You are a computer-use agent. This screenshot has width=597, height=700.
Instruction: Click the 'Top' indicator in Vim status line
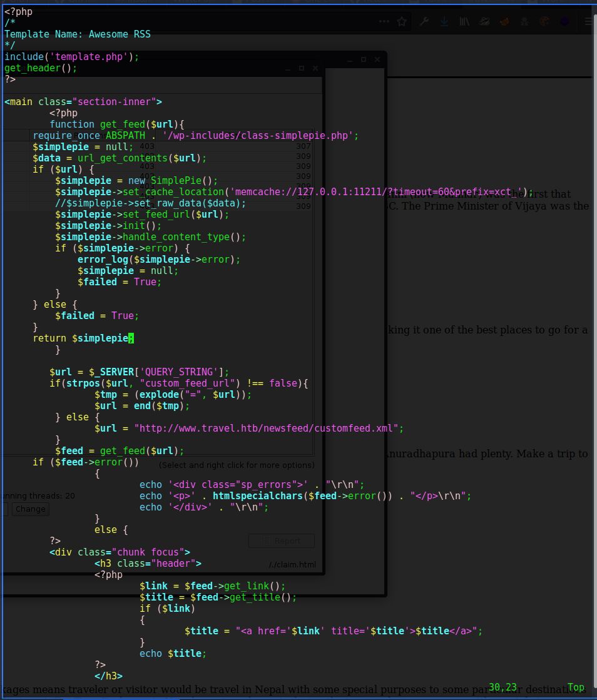coord(575,687)
